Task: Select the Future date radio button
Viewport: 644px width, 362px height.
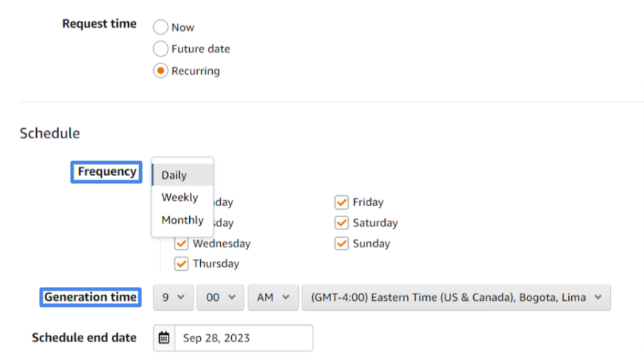Action: [160, 49]
